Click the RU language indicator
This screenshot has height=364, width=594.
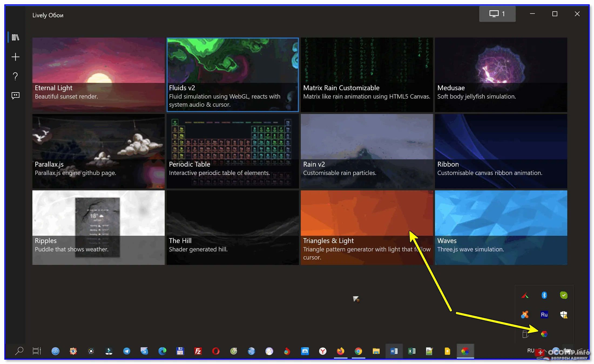pyautogui.click(x=531, y=350)
